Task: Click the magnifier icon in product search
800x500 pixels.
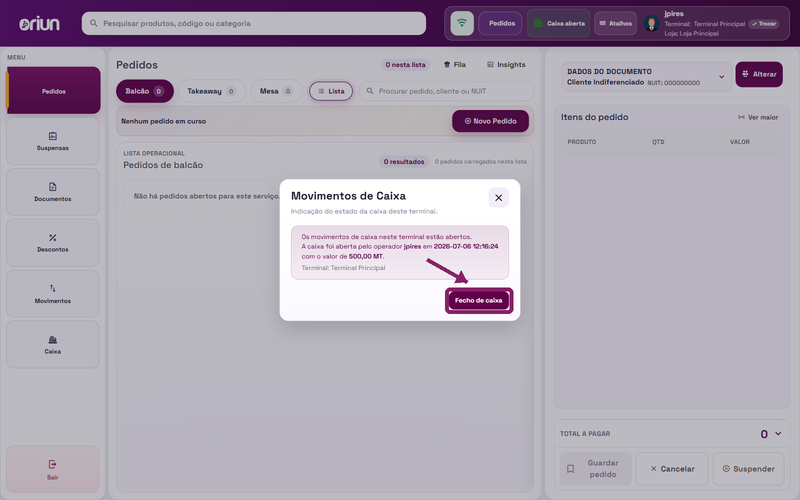Action: [x=93, y=23]
